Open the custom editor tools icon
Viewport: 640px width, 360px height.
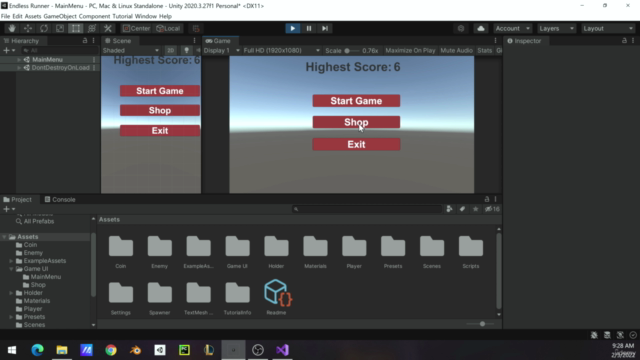tap(108, 28)
